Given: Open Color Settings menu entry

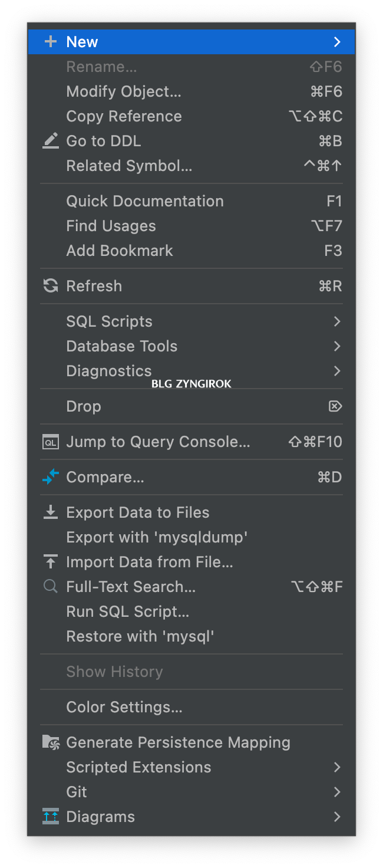Looking at the screenshot, I should point(191,707).
